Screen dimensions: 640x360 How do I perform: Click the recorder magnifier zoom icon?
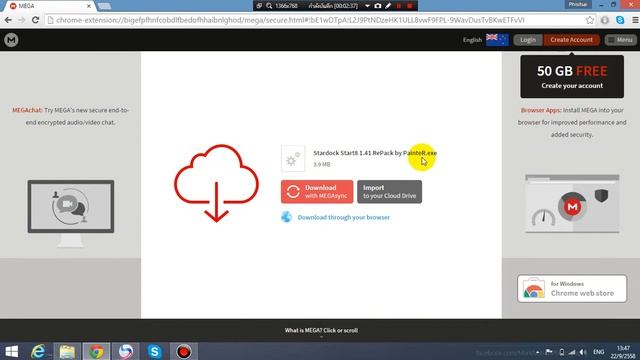pos(269,6)
